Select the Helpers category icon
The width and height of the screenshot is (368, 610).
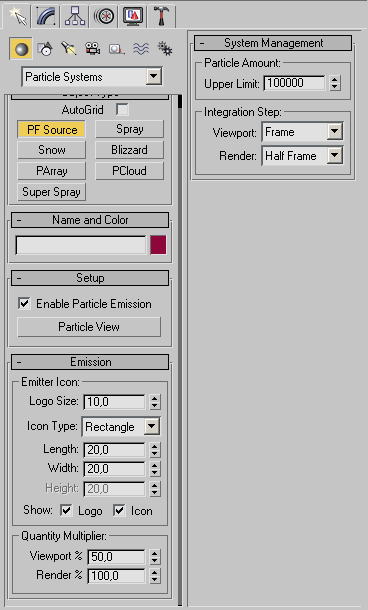tap(117, 49)
